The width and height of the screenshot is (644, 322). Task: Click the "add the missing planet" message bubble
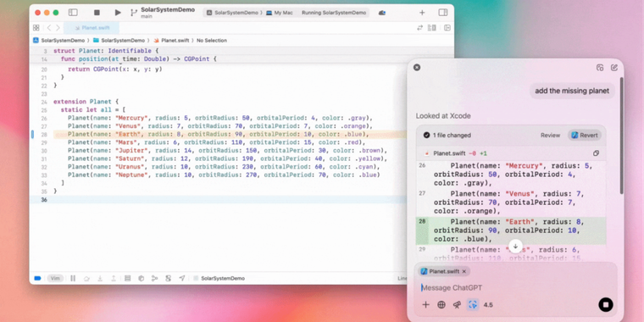coord(572,91)
